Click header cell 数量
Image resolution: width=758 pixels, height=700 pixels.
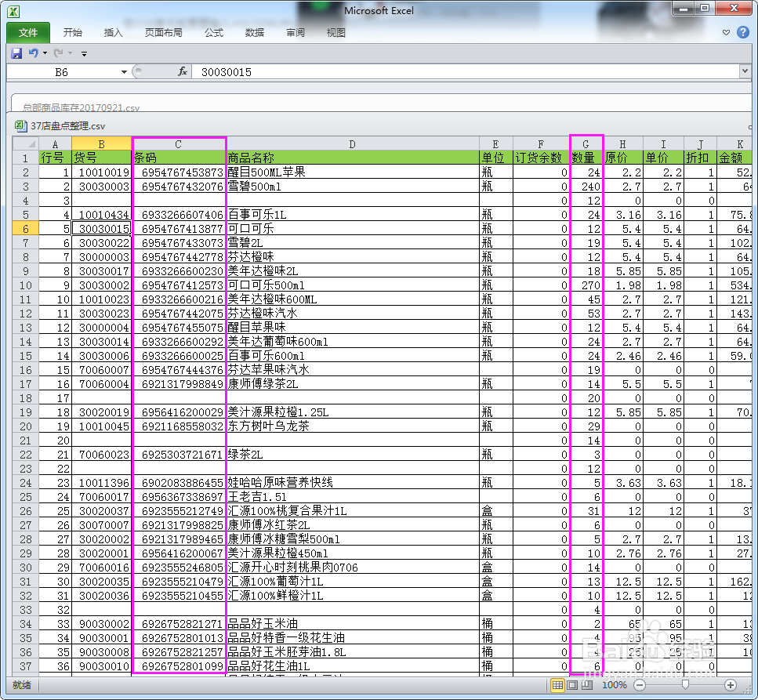[586, 158]
